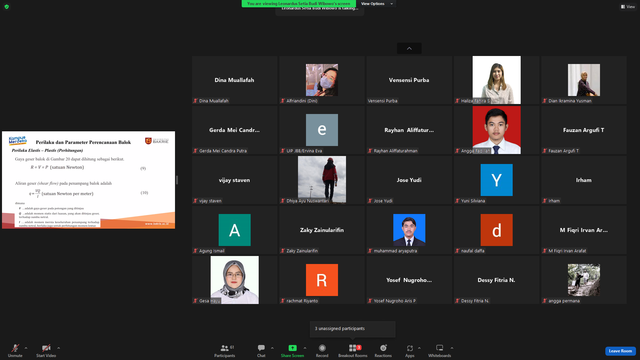Open the Reactions menu
Viewport: 640px width, 360px height.
point(383,350)
